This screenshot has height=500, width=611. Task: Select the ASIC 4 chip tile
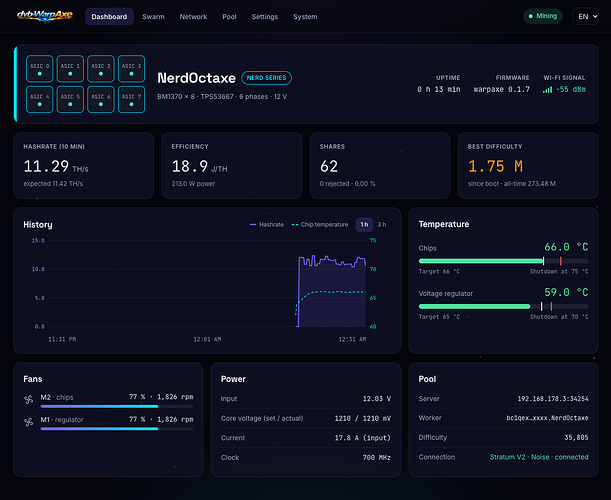40,99
